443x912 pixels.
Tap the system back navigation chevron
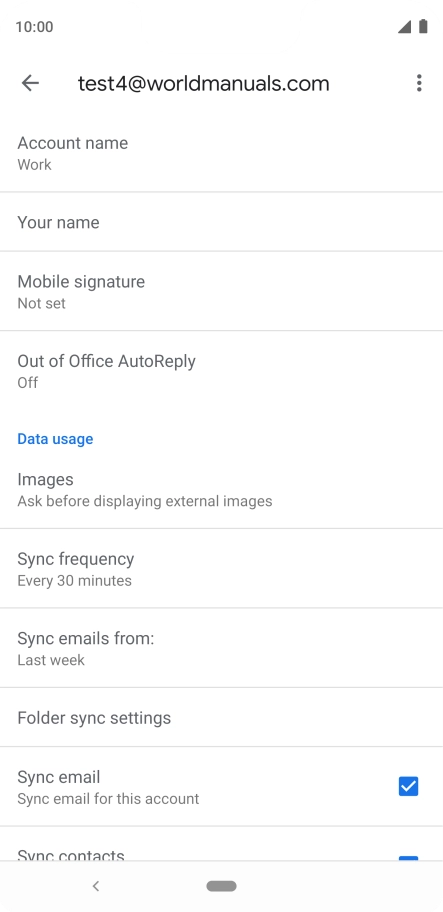coord(96,886)
